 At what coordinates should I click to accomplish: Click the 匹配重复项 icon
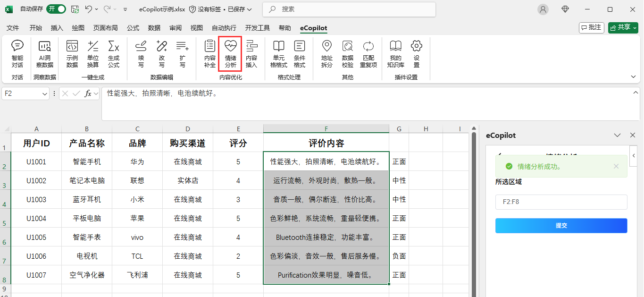368,53
